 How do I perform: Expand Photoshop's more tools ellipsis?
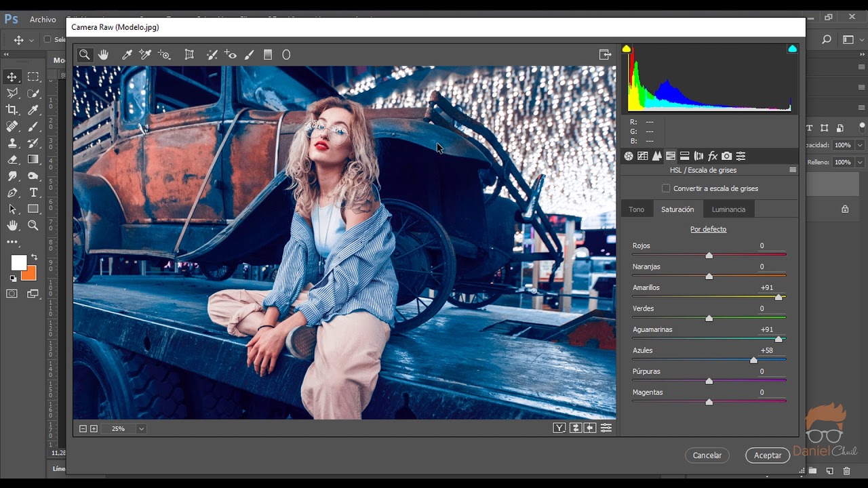pyautogui.click(x=12, y=242)
